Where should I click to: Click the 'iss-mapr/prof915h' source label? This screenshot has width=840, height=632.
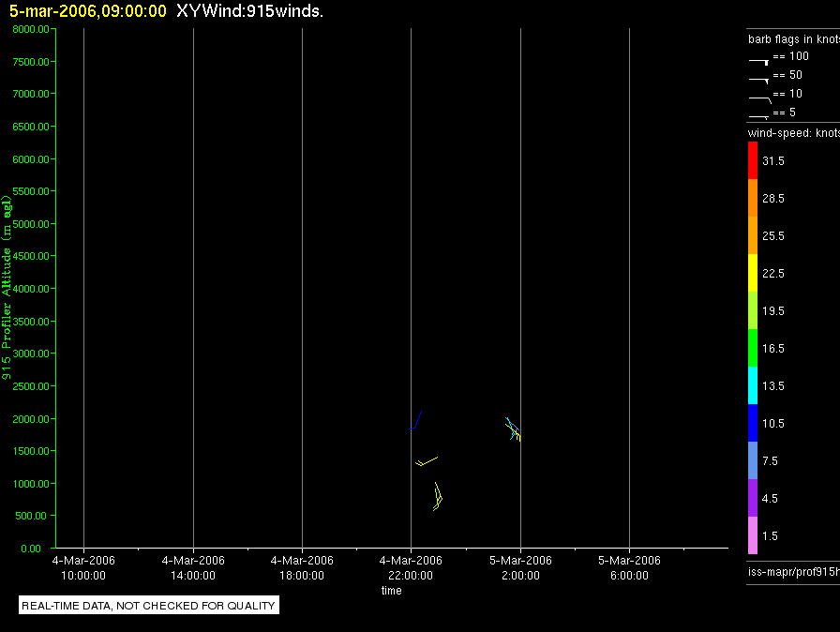[x=794, y=571]
